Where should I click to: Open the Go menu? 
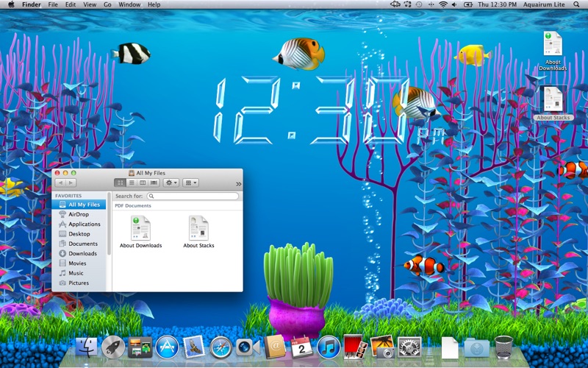point(107,4)
